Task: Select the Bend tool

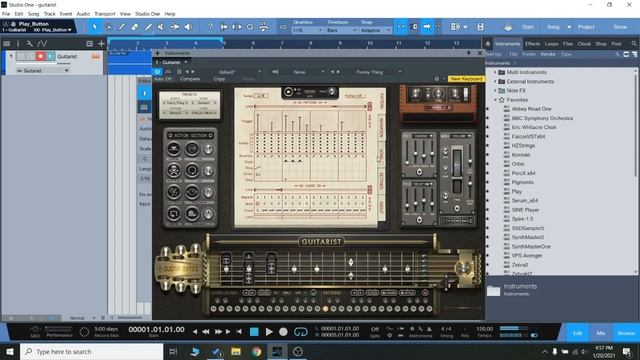Action: (x=175, y=27)
